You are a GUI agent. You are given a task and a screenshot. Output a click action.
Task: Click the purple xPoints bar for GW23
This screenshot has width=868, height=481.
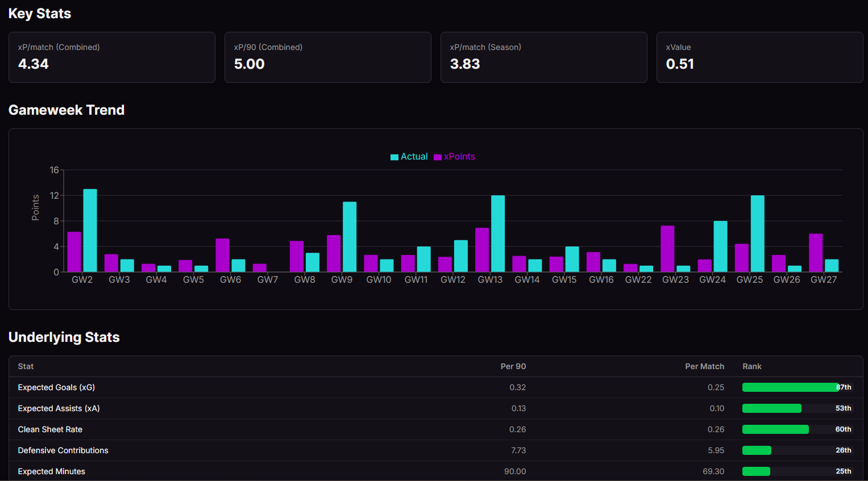[667, 249]
